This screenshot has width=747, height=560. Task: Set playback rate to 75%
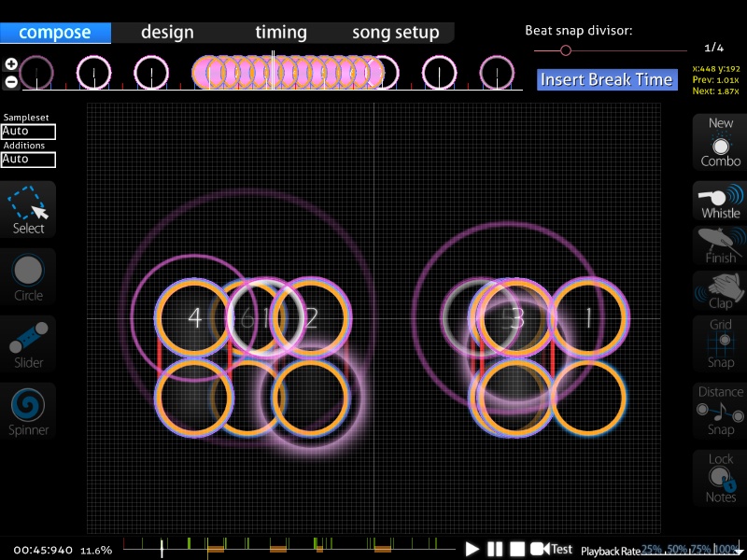tap(701, 550)
